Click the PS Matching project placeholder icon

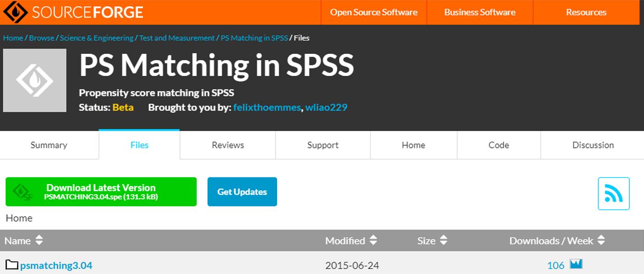(x=35, y=80)
